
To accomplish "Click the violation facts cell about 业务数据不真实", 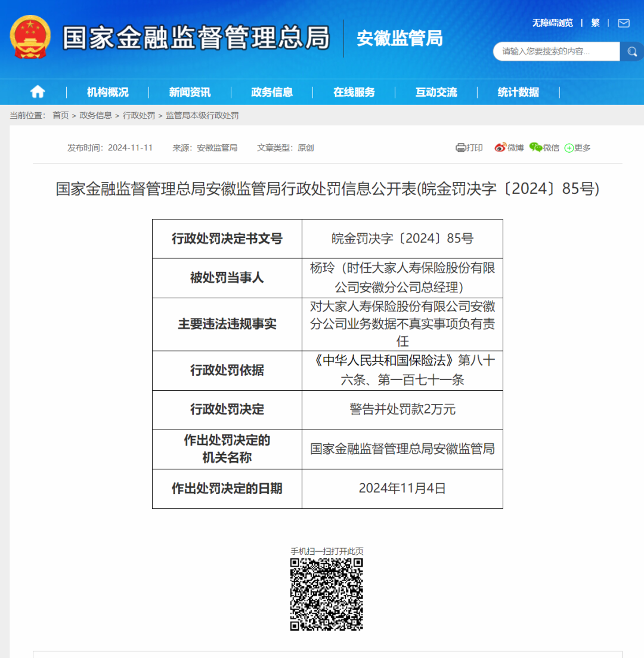I will (402, 325).
